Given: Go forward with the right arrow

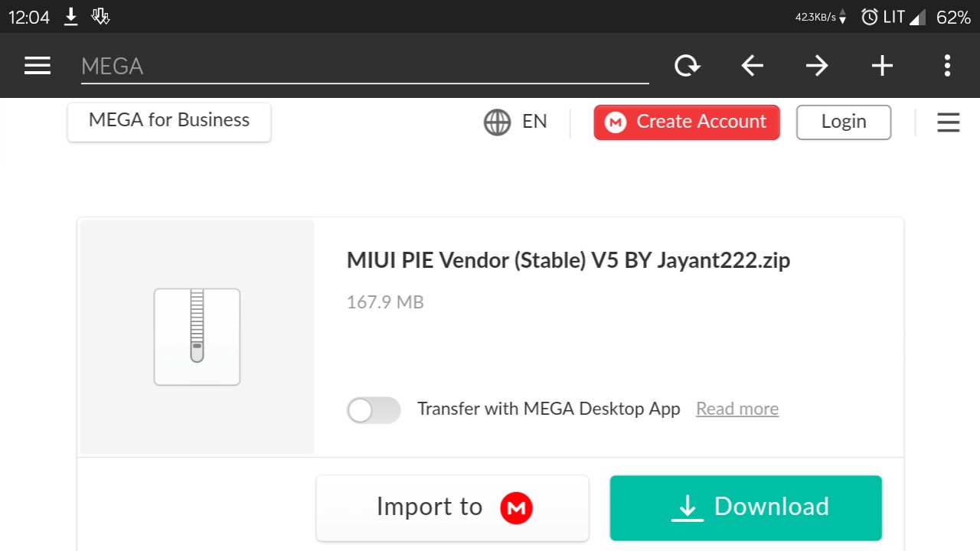Looking at the screenshot, I should click(x=817, y=66).
